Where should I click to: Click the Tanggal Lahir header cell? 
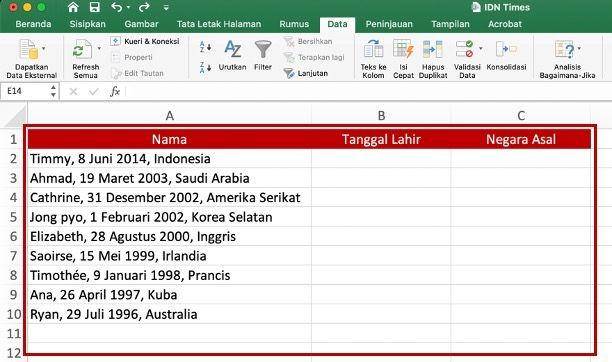[x=381, y=139]
